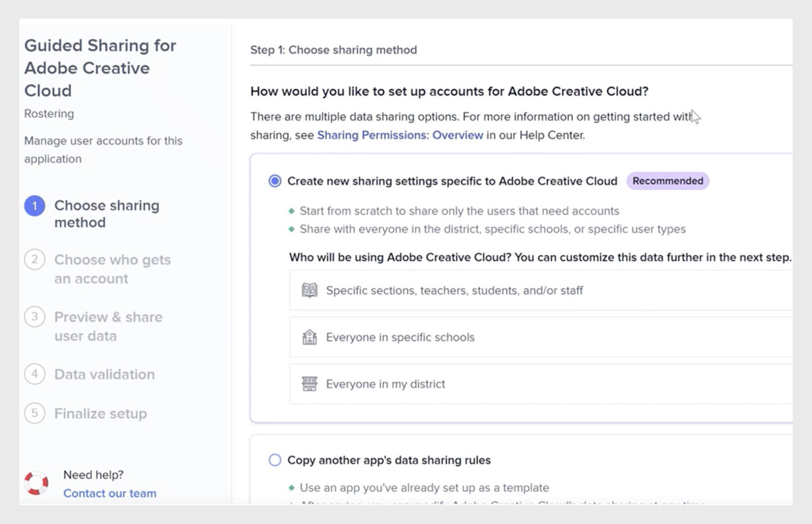Click the school building icon
Image resolution: width=812 pixels, height=524 pixels.
tap(310, 337)
